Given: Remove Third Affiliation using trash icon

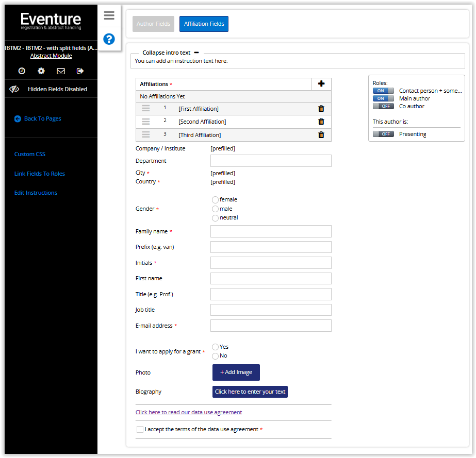Looking at the screenshot, I should [x=321, y=135].
